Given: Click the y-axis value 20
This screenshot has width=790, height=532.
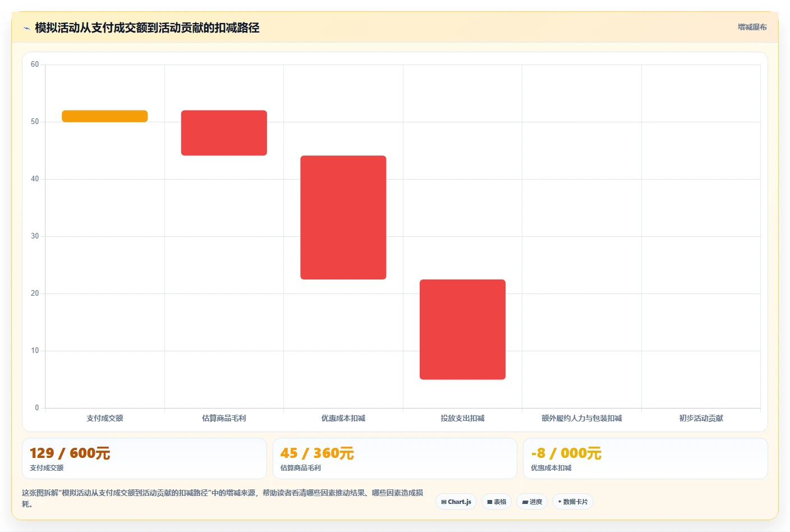Looking at the screenshot, I should point(35,293).
